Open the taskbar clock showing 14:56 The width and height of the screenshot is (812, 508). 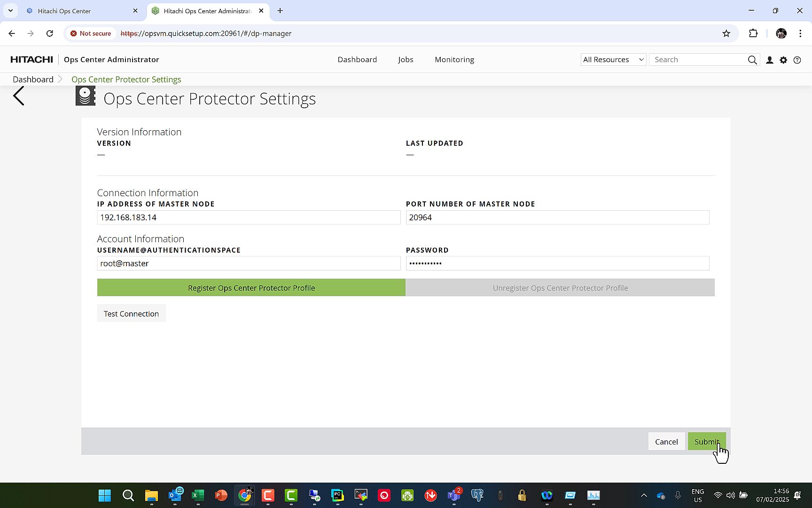click(773, 495)
